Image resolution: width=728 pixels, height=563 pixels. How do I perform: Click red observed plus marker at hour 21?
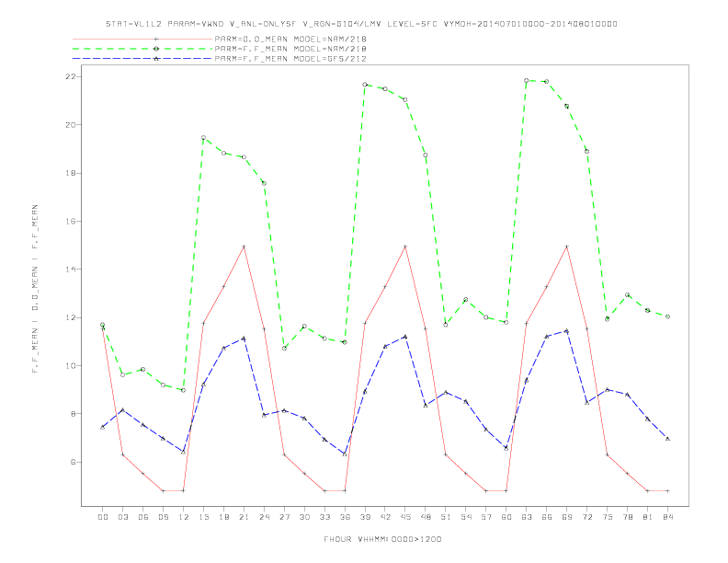pos(244,247)
